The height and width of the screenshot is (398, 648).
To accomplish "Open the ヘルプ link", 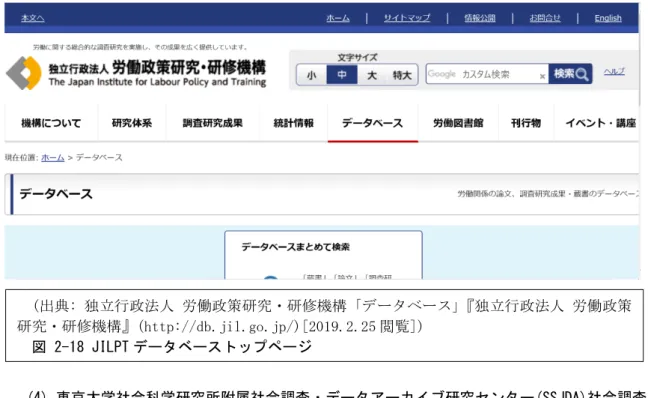I will tap(614, 71).
